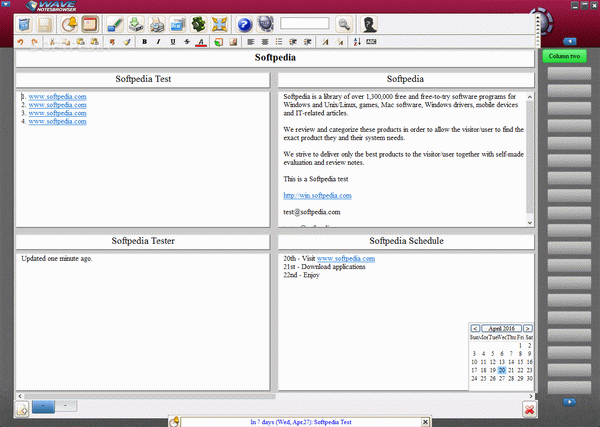Run spell check with ABC icon
Viewport: 600px width, 427px height.
[x=371, y=41]
